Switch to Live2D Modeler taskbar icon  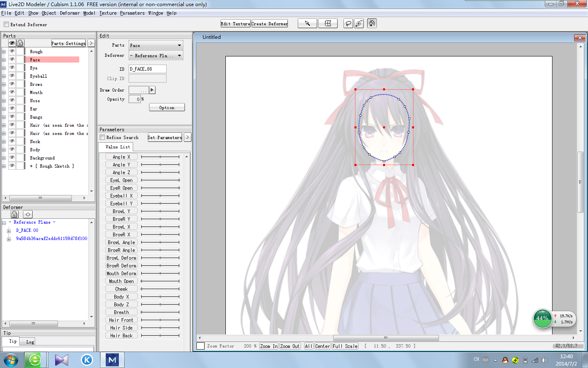click(112, 360)
